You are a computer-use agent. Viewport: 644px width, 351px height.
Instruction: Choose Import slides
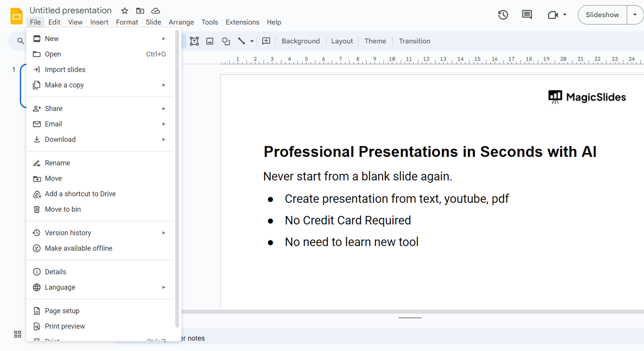100,70
